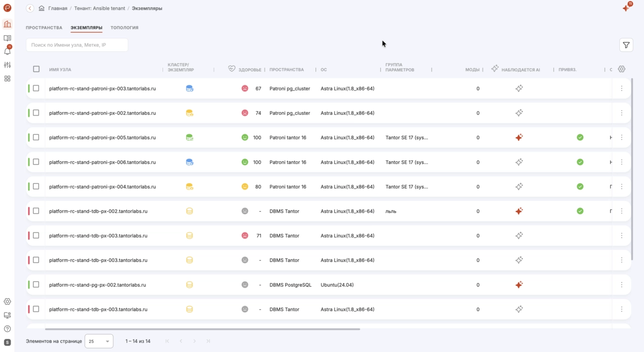
Task: Toggle AI monitoring for tdb-px-002
Action: [519, 211]
